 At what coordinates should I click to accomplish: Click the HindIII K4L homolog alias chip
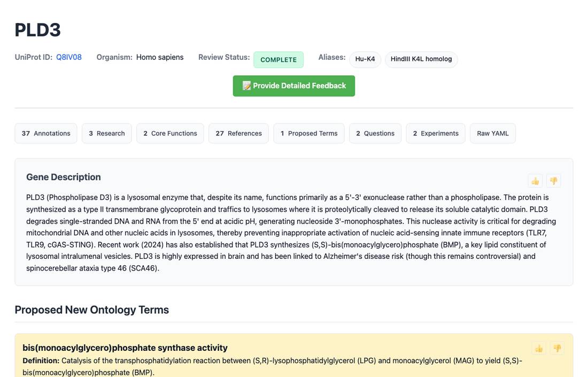(421, 59)
